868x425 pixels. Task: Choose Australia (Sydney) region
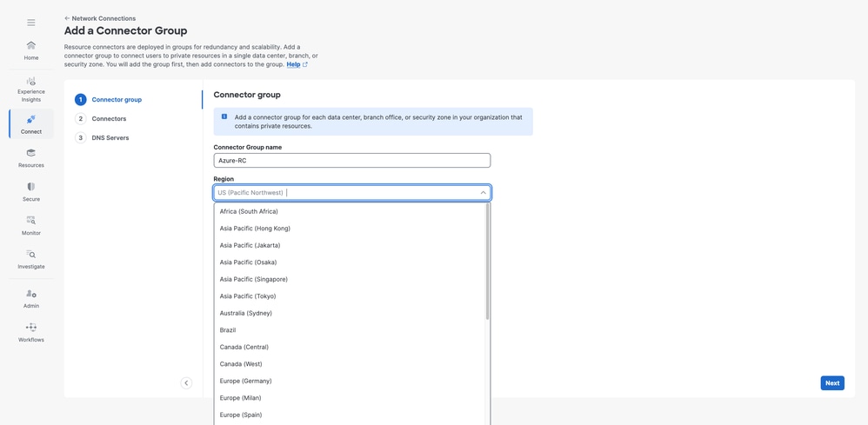pos(350,313)
